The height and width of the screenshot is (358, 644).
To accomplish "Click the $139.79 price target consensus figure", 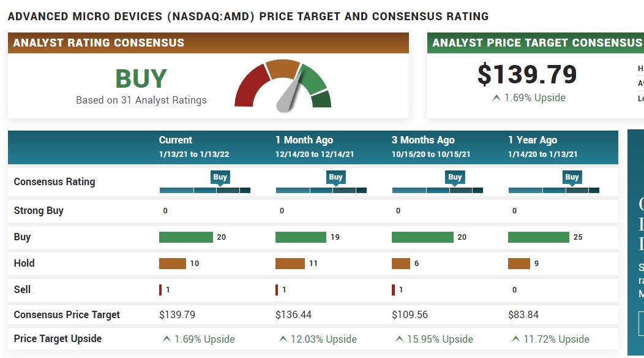I will [x=527, y=74].
